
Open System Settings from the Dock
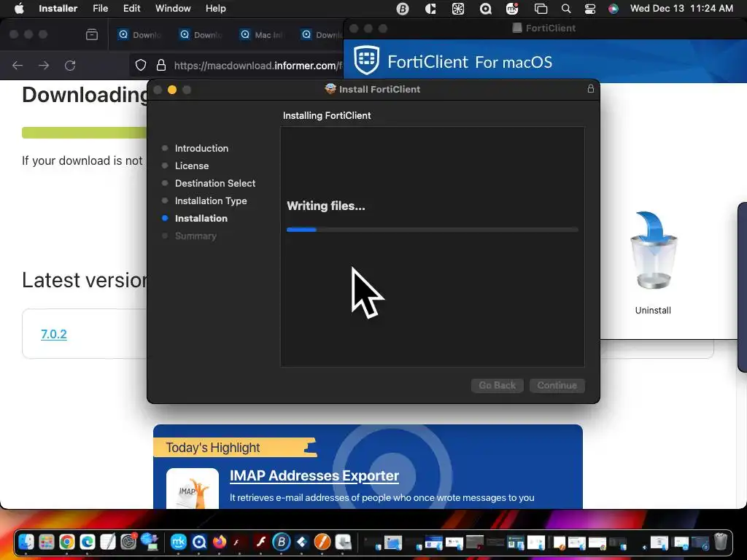tap(128, 542)
